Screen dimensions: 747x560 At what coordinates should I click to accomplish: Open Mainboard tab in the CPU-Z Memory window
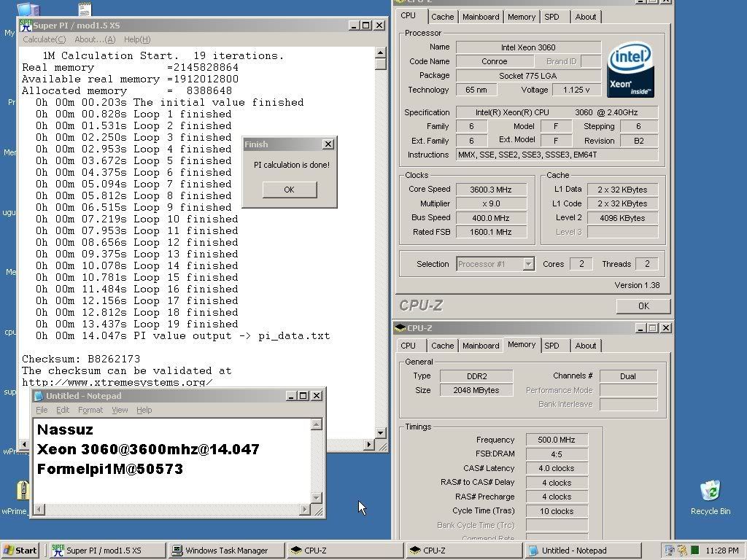481,346
